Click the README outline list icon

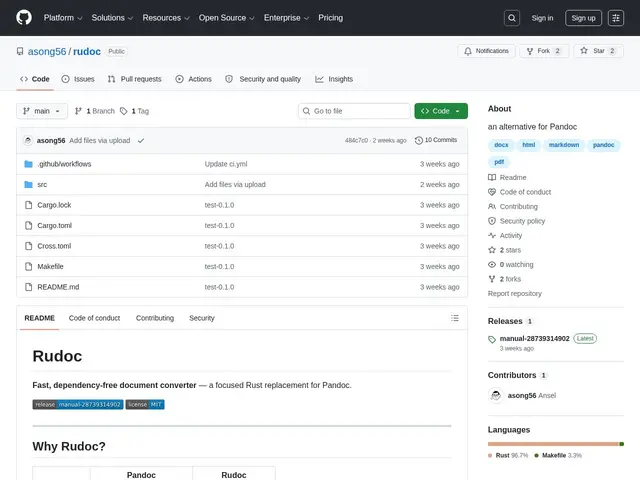[x=455, y=318]
